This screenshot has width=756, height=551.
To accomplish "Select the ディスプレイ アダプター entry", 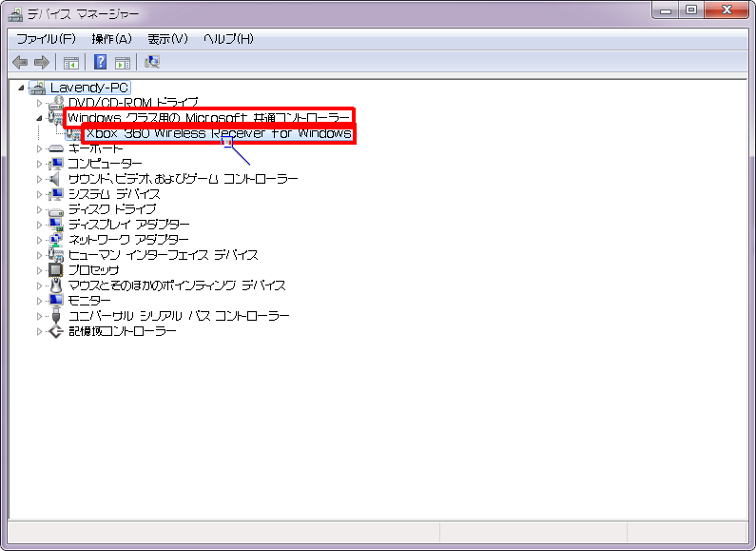I will coord(128,225).
